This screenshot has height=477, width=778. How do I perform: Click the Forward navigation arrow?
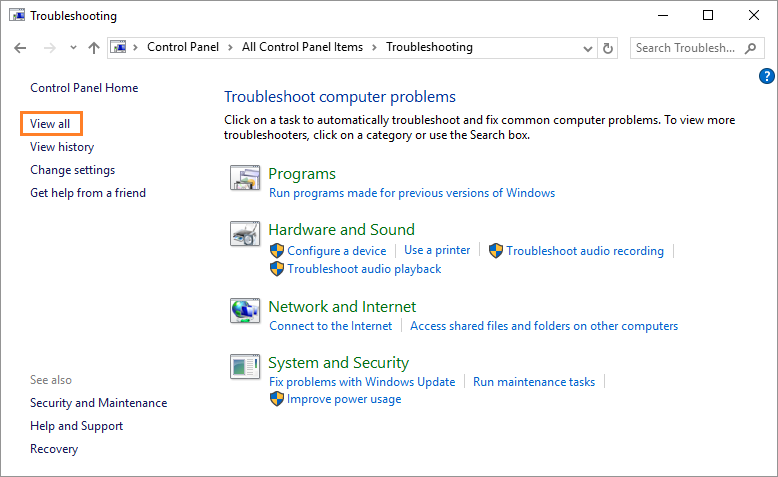[x=50, y=48]
